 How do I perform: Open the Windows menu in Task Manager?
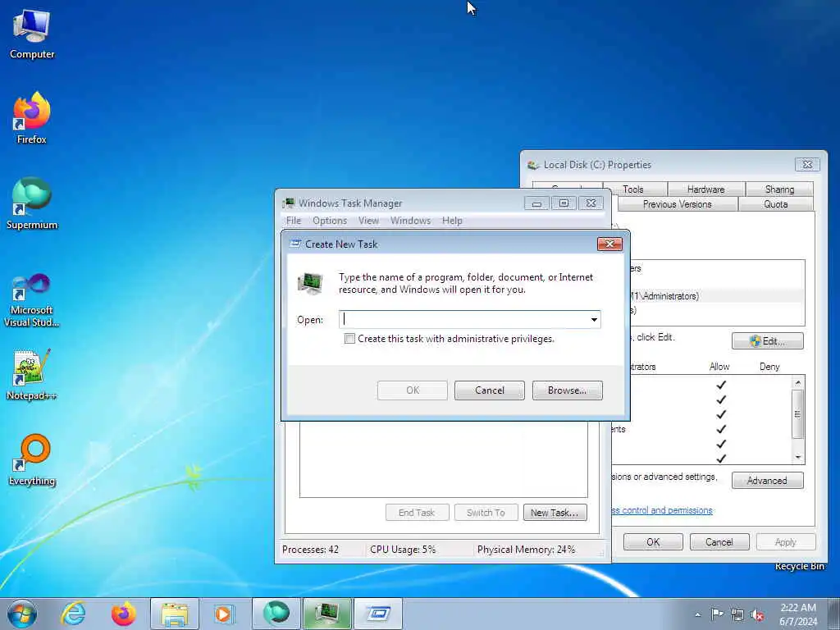(410, 221)
